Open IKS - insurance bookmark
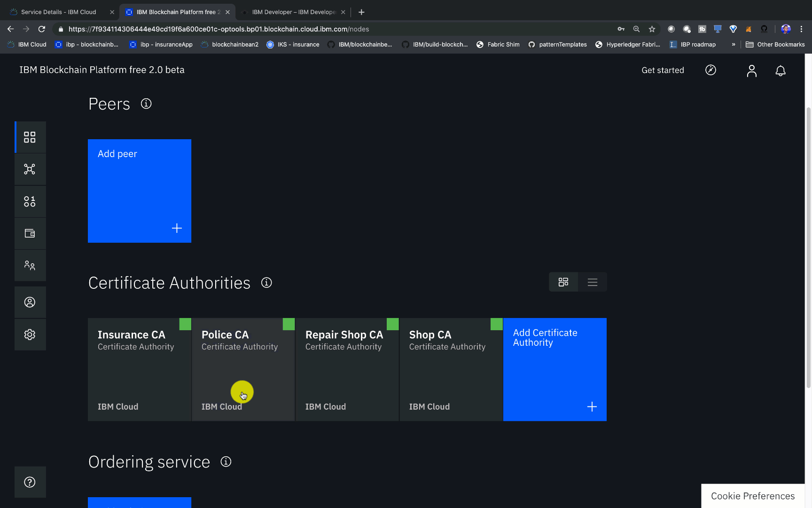Image resolution: width=812 pixels, height=508 pixels. (293, 45)
